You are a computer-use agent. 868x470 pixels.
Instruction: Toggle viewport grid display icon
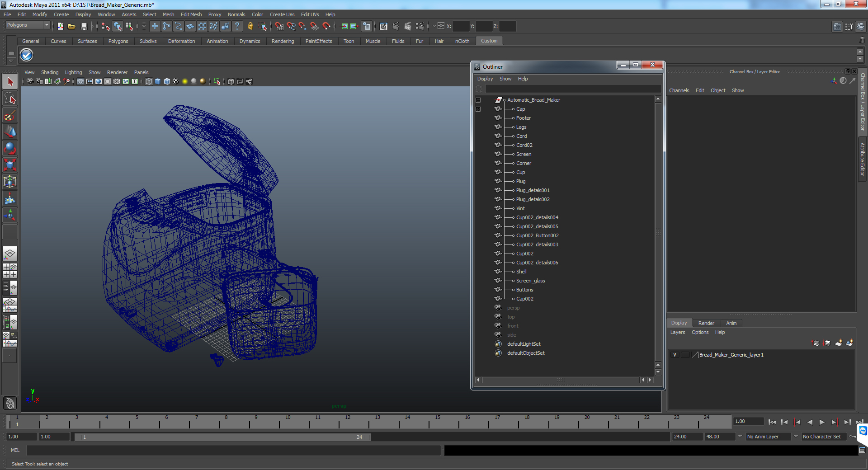[x=80, y=81]
